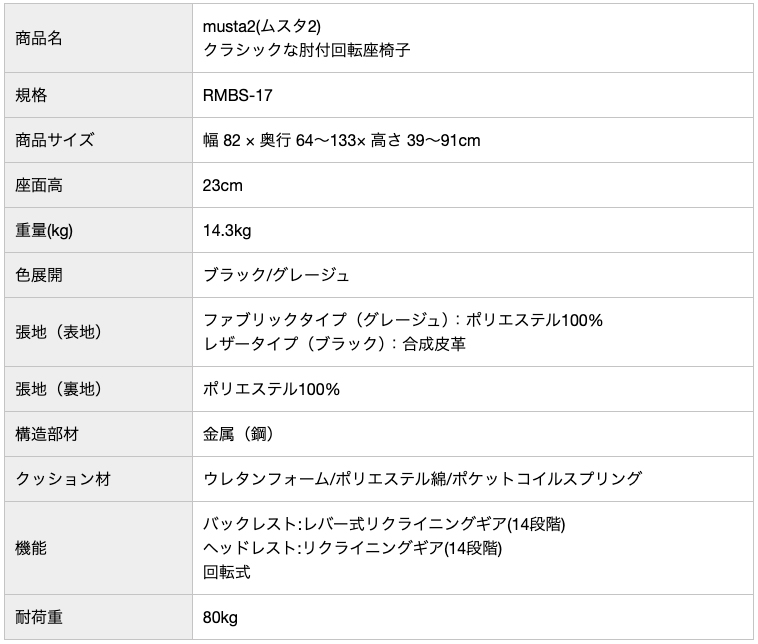Screen dimensions: 758x644
Task: Select the RMBS-17 model number
Action: point(237,96)
